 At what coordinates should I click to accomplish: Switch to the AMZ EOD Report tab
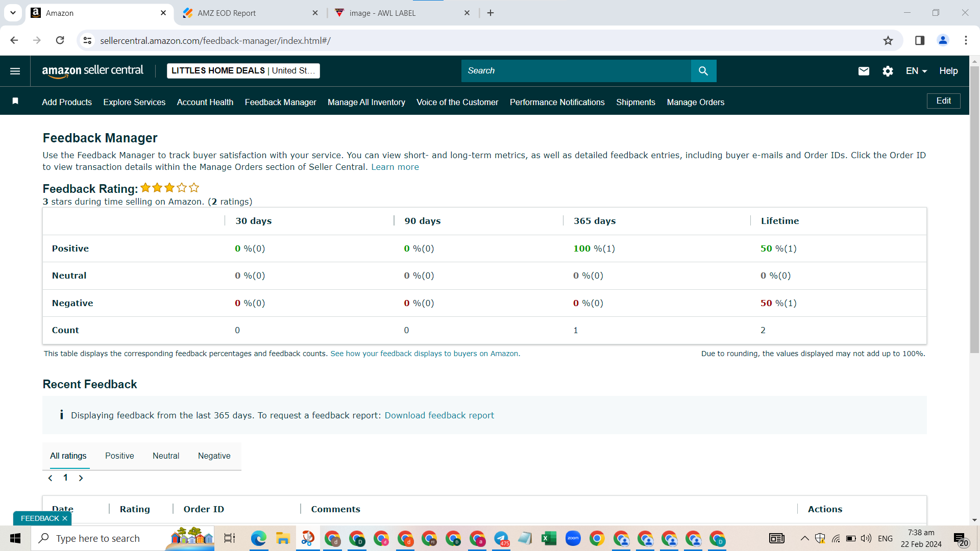(x=250, y=13)
